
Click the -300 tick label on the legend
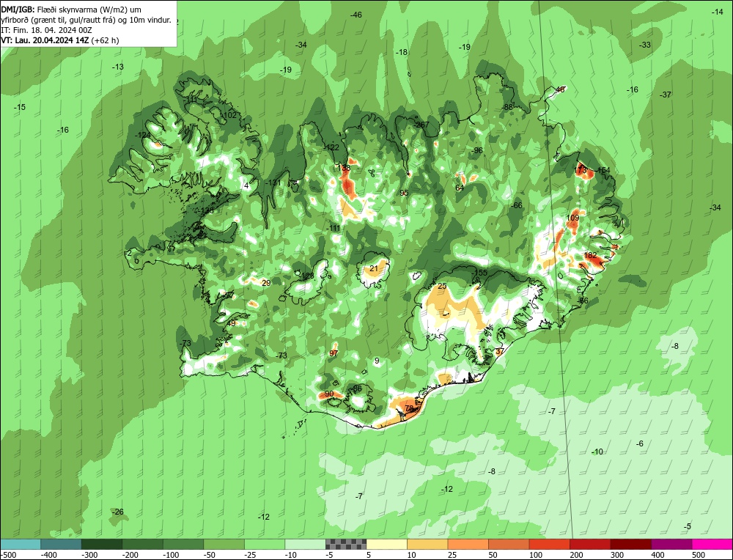(89, 555)
